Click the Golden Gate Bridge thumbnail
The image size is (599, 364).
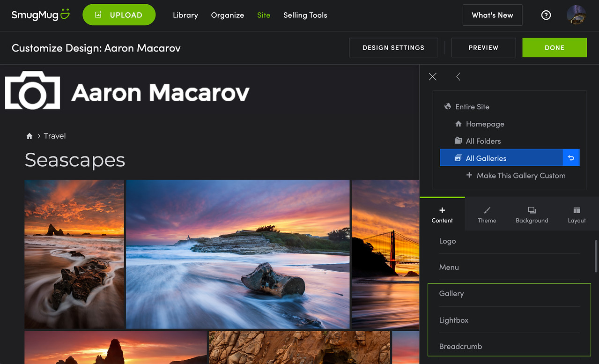click(x=385, y=254)
